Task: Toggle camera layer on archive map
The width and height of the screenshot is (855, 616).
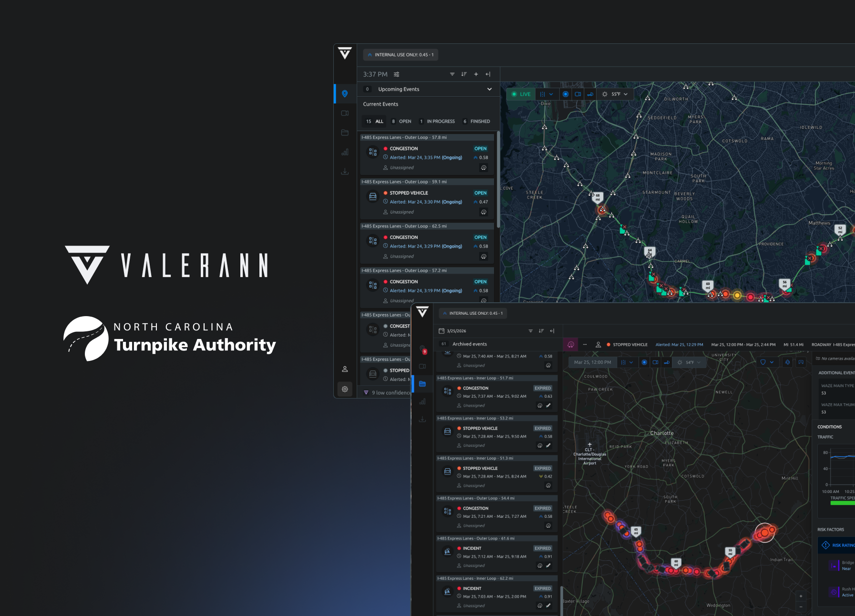Action: coord(656,362)
